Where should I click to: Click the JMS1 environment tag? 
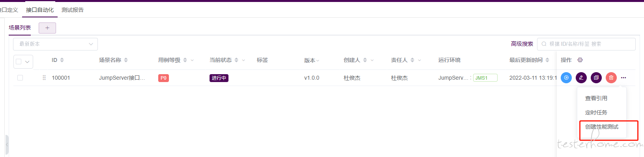485,78
